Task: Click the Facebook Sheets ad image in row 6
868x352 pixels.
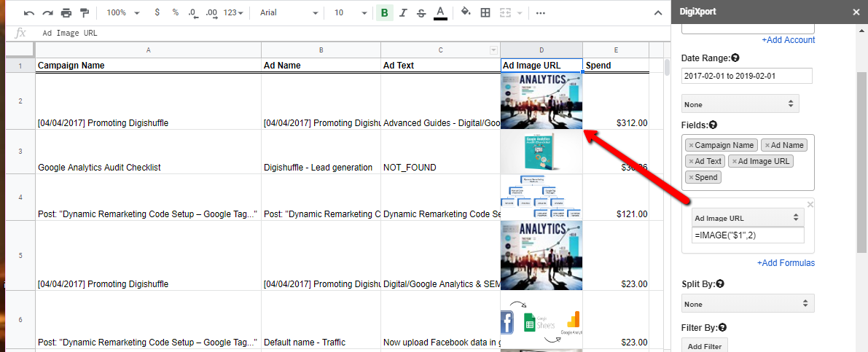Action: pos(541,320)
